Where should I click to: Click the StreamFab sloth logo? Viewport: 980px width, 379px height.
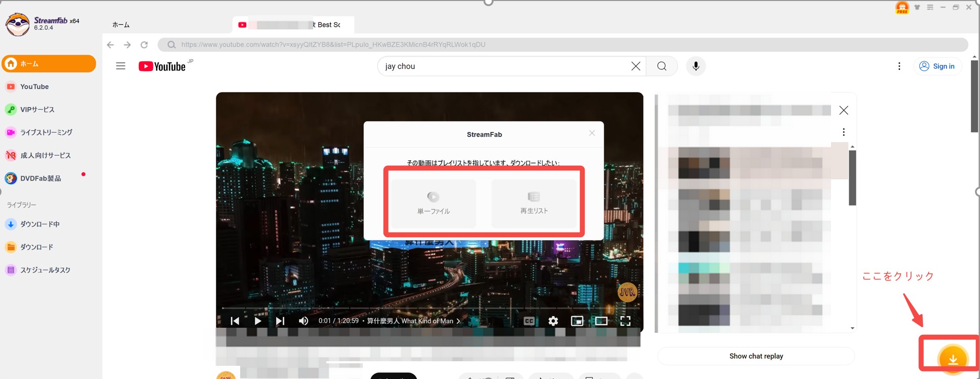[18, 24]
